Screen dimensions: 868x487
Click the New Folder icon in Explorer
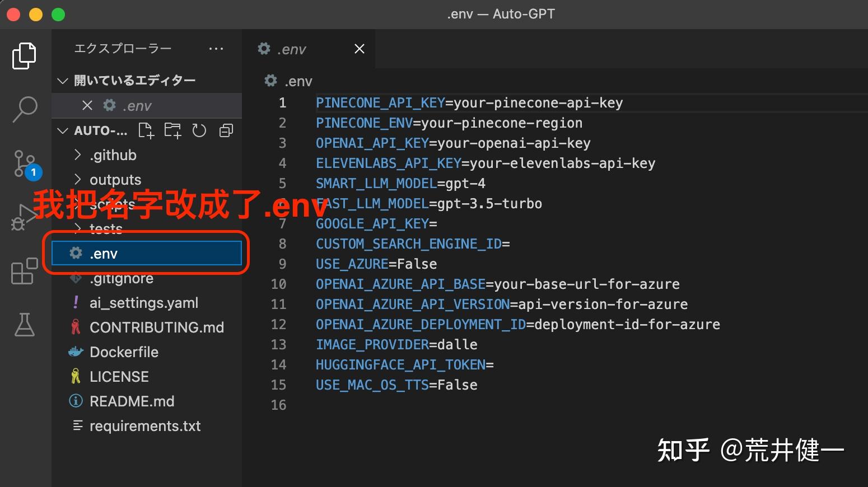click(172, 130)
